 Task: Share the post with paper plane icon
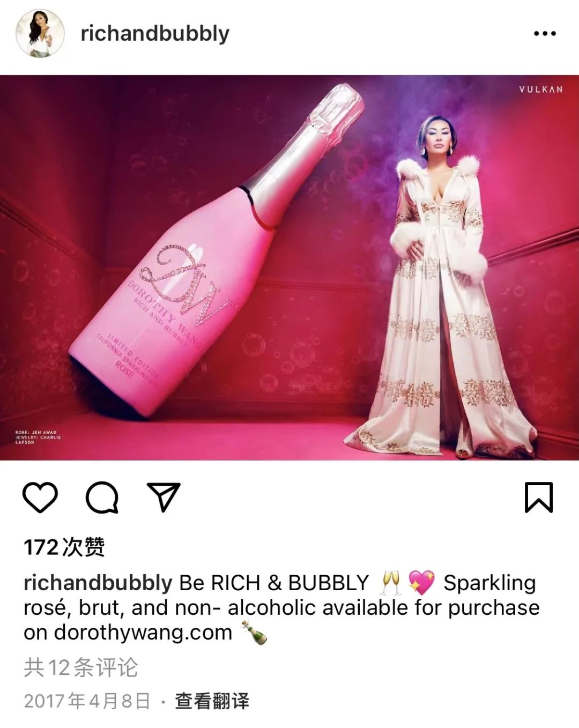point(164,497)
